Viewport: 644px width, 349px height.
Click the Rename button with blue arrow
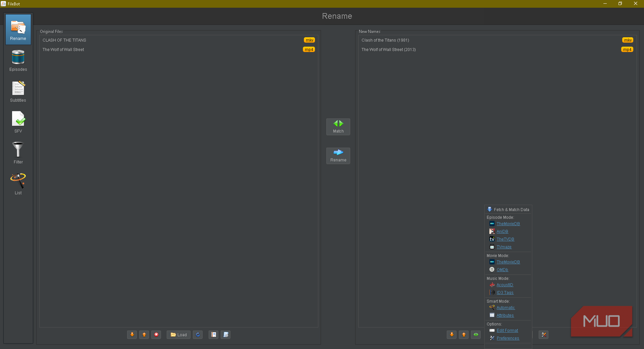click(x=338, y=156)
